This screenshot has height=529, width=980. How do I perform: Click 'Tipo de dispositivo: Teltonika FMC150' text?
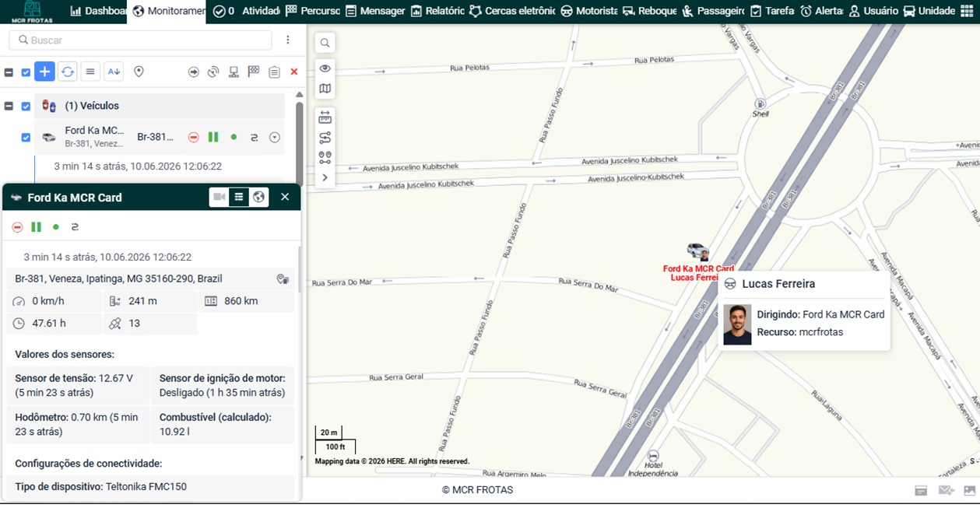click(100, 486)
